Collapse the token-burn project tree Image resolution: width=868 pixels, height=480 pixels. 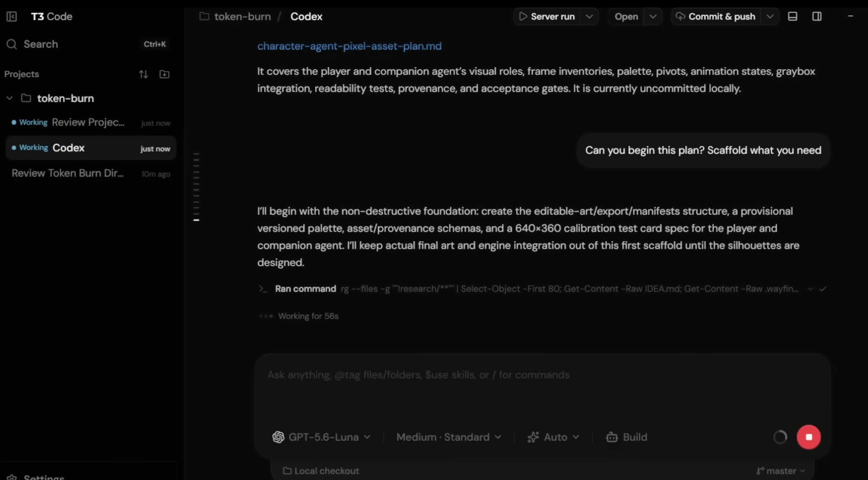point(10,98)
